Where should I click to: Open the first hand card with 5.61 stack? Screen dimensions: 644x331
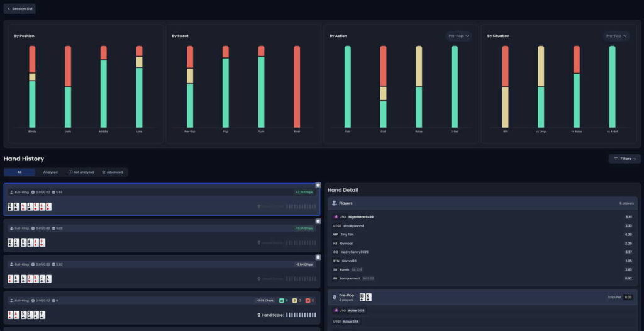(x=162, y=199)
